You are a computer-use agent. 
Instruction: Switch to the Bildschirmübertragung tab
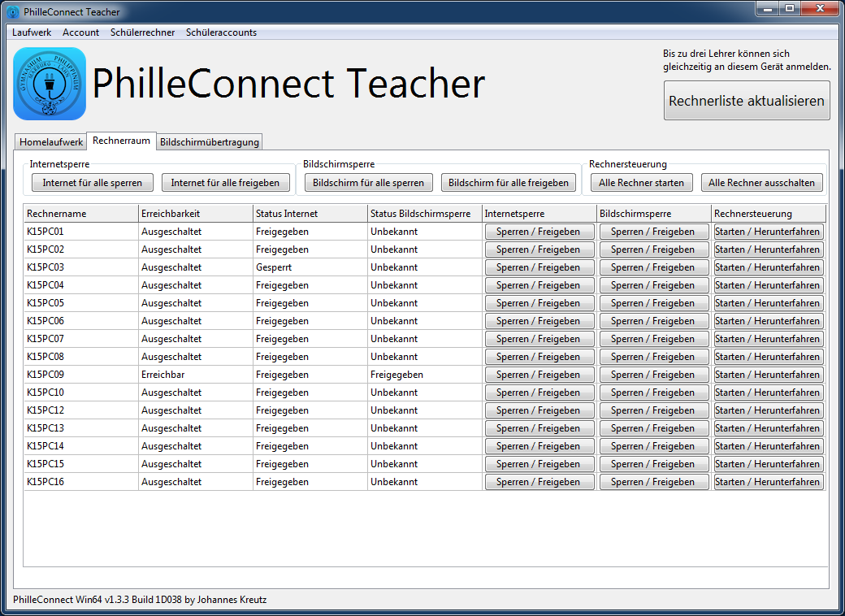click(x=210, y=142)
